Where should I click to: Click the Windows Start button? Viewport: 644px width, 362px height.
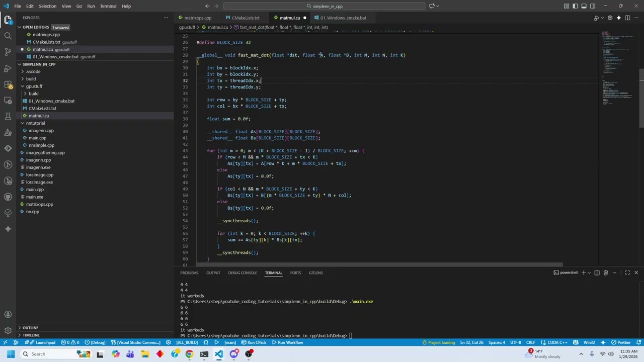[11, 354]
